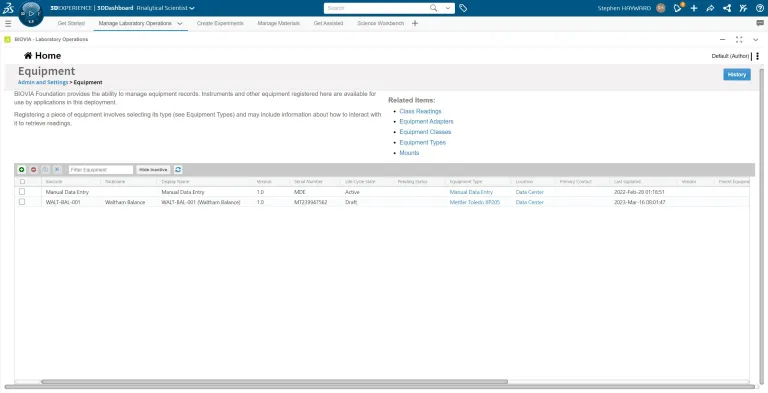Image resolution: width=768 pixels, height=393 pixels.
Task: Click the Filter Equipment input field
Action: [101, 170]
